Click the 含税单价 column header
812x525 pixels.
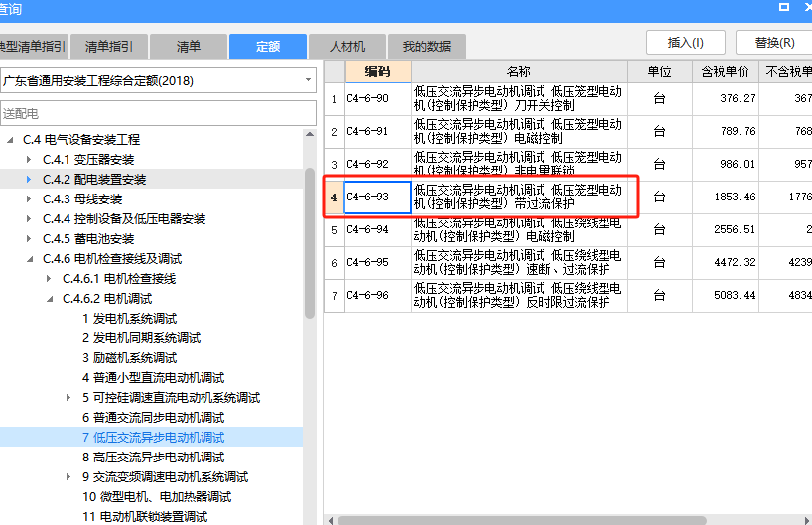click(x=726, y=71)
